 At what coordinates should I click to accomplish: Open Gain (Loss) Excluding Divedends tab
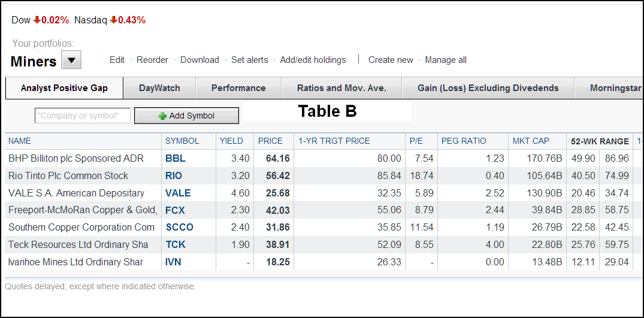pyautogui.click(x=488, y=88)
